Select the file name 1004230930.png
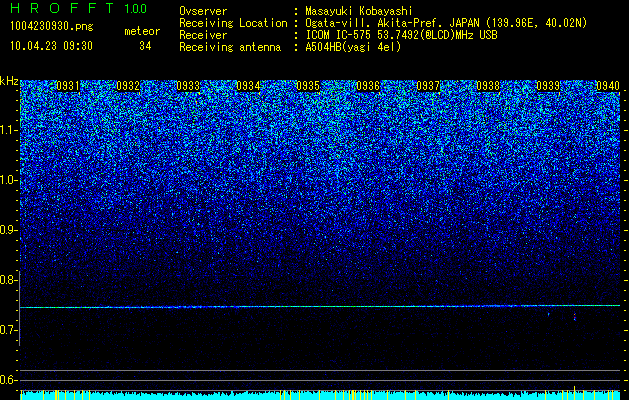This screenshot has width=629, height=400. [52, 26]
